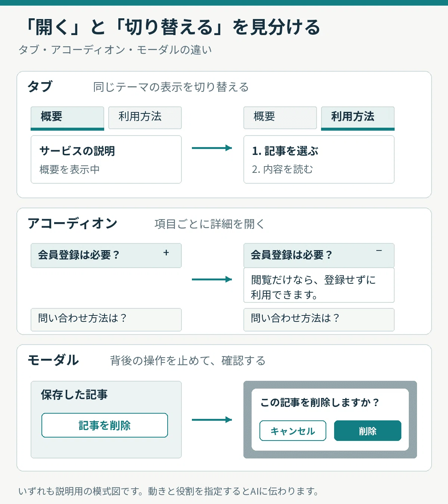Select the active 概要 tab on left
Screen dimensions: 448x504
point(67,118)
